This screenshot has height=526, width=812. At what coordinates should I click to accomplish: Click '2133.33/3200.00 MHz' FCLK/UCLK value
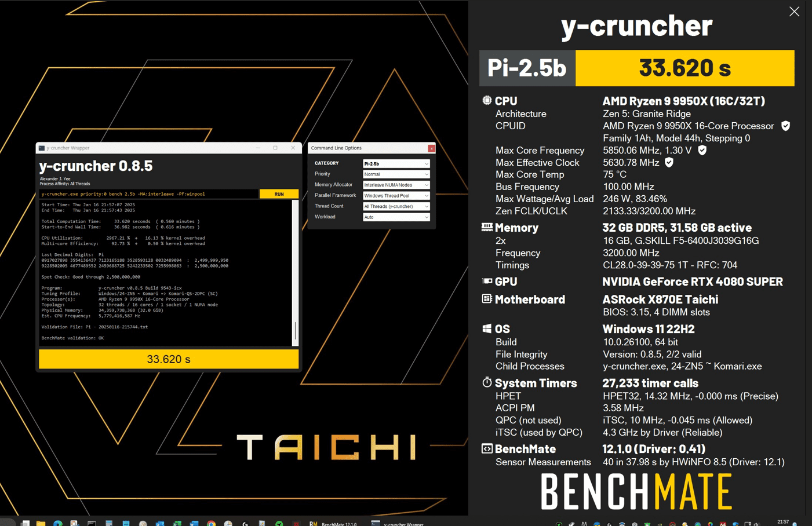pos(649,211)
